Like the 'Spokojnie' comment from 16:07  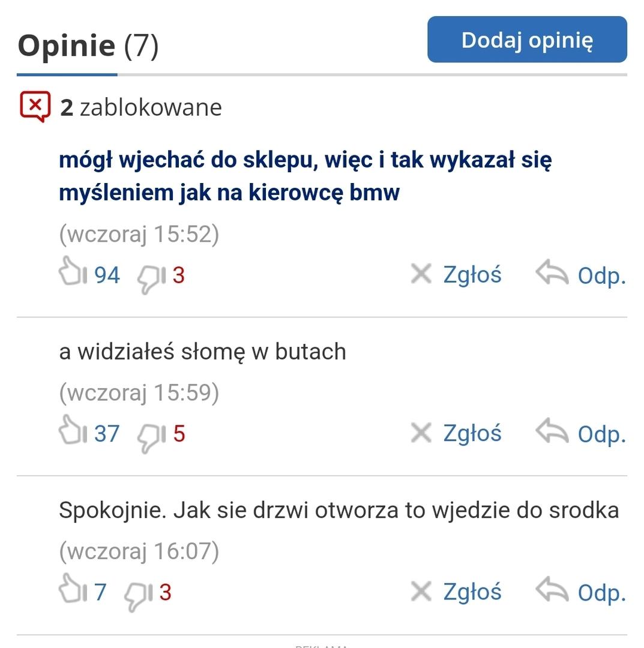(x=73, y=589)
